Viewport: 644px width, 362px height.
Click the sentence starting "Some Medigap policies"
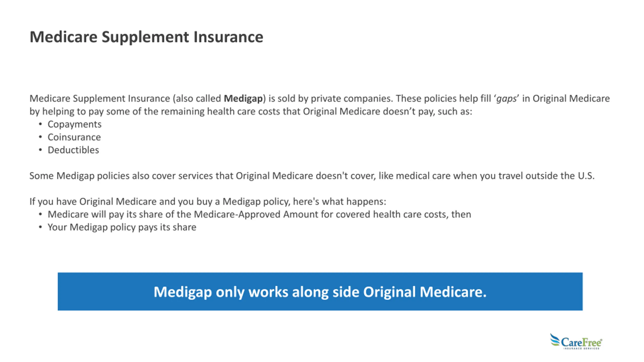(312, 176)
